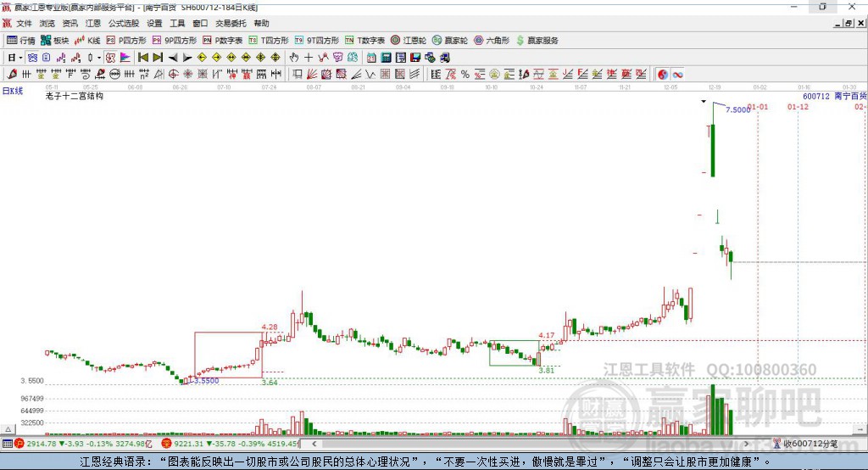Screen dimensions: 868x470
Task: Restore the inner document window
Action: point(849,23)
